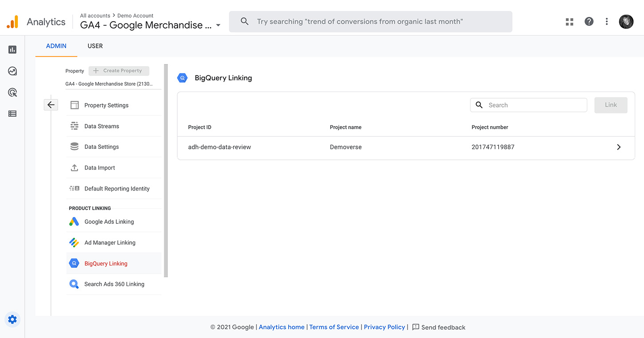Click the All accounts breadcrumb
The width and height of the screenshot is (644, 338).
tap(95, 16)
